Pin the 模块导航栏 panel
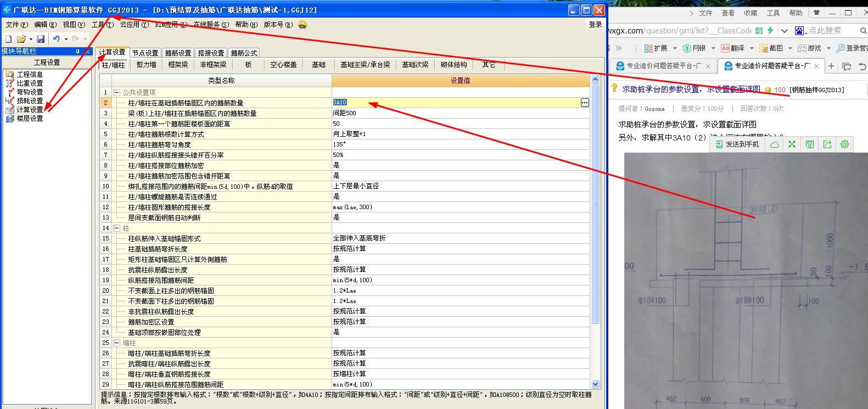This screenshot has width=868, height=409. [77, 51]
